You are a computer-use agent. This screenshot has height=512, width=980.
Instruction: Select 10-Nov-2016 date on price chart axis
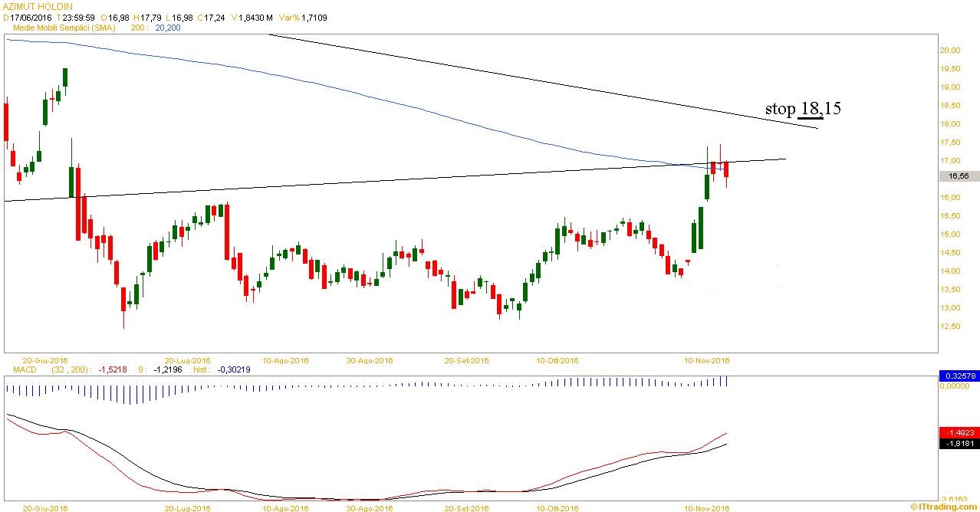point(707,360)
